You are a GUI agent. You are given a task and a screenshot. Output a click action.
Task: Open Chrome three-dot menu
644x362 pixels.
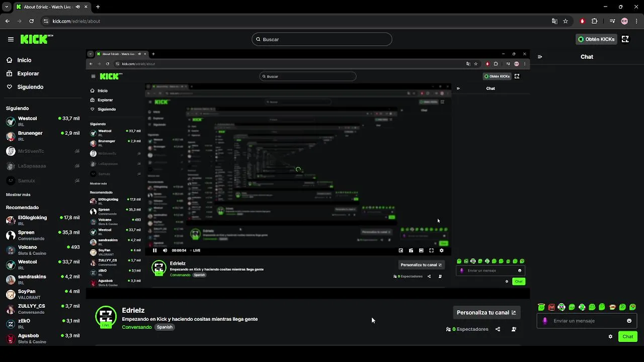point(636,21)
